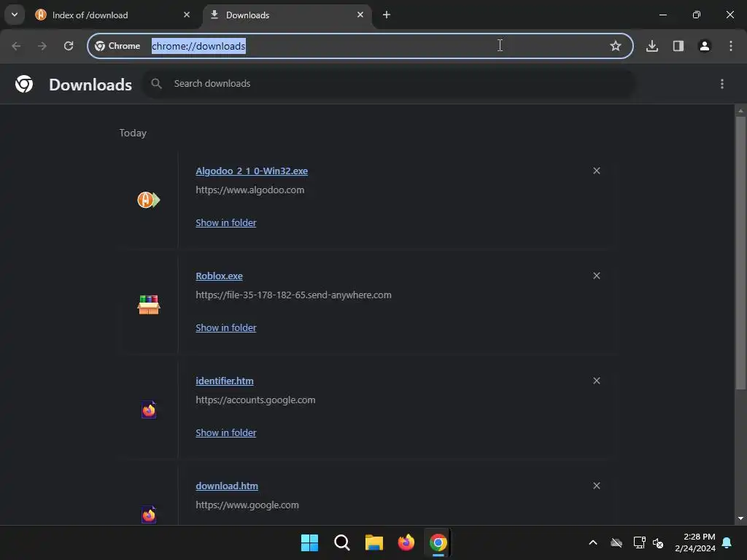Open the network status tray icon
The image size is (747, 560).
pyautogui.click(x=639, y=542)
